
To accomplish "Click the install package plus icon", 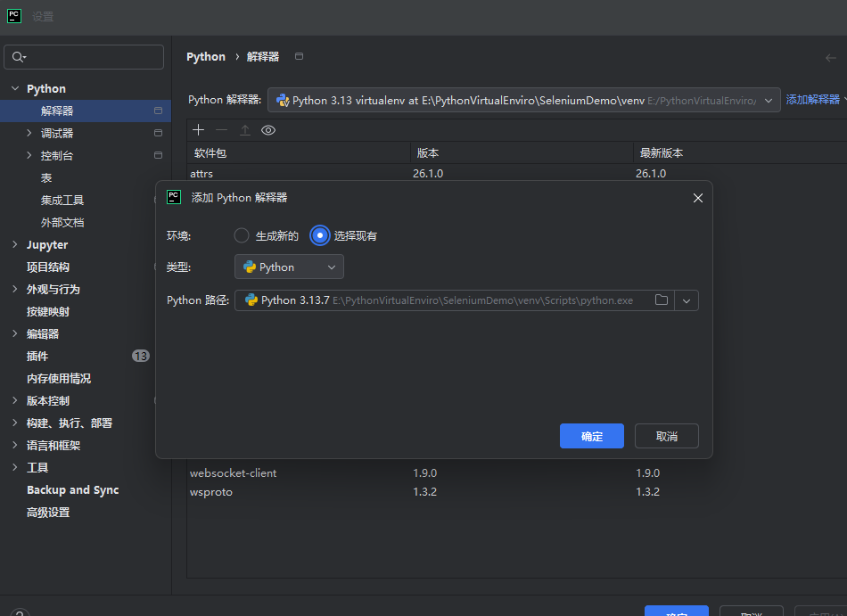I will [x=198, y=130].
